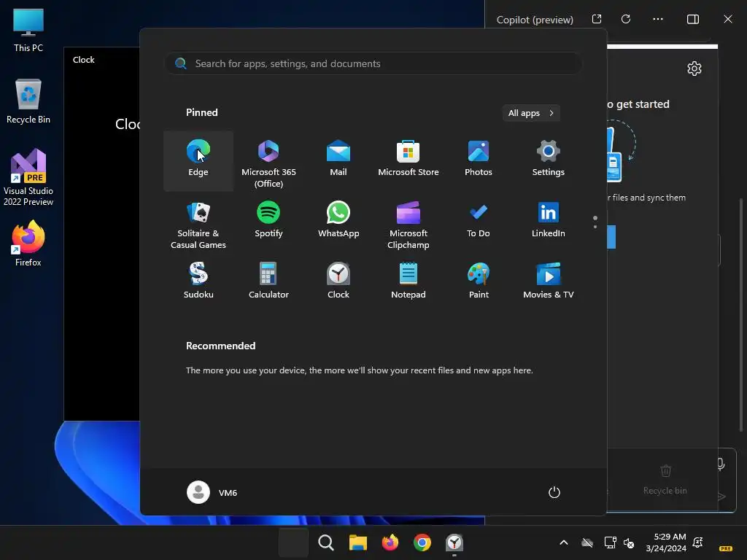
Task: Click the Copilot panel scrollbar
Action: coord(741,314)
